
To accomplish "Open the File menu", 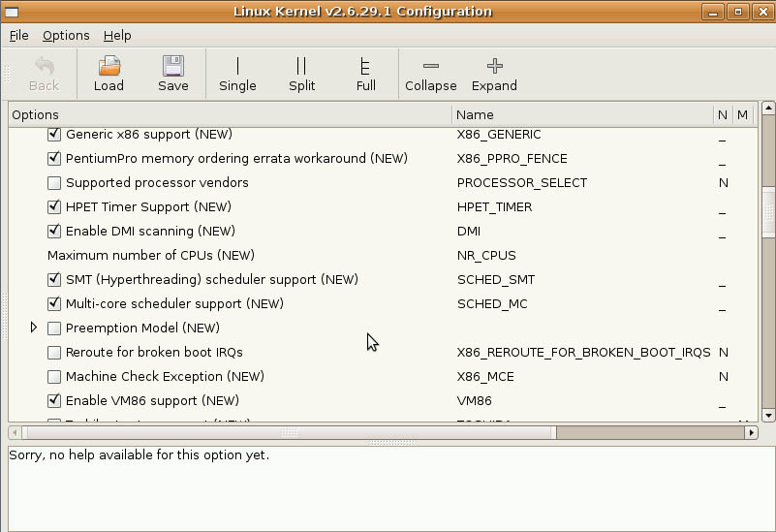I will (18, 35).
